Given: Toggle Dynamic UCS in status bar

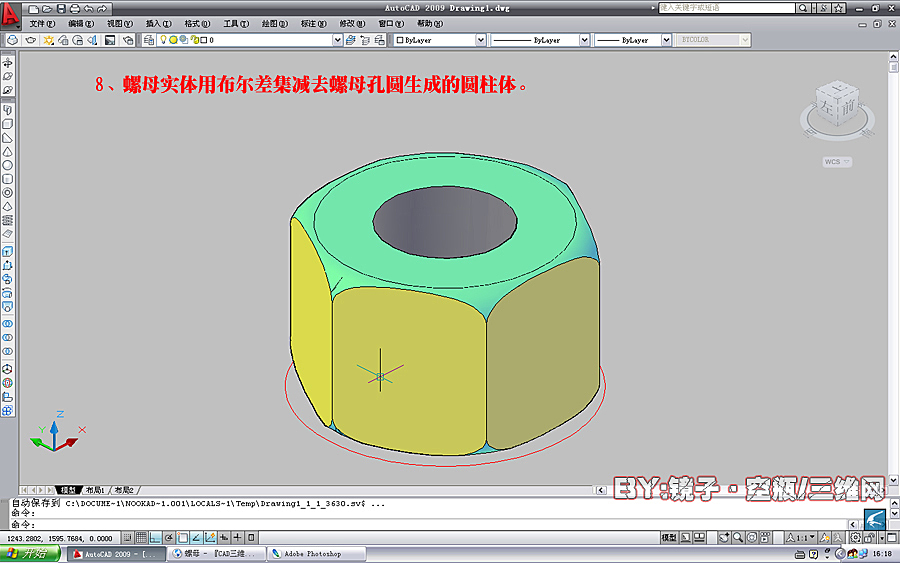Looking at the screenshot, I should 210,538.
